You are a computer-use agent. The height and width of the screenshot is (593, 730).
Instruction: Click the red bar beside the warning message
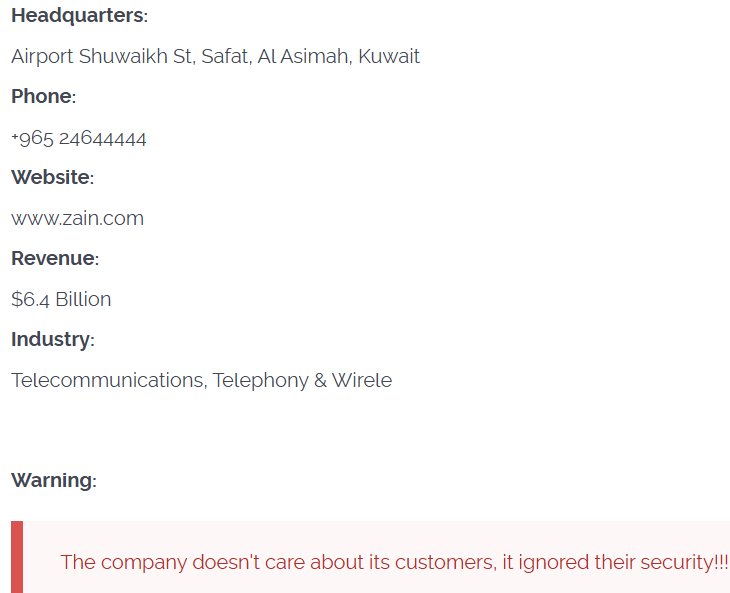17,557
